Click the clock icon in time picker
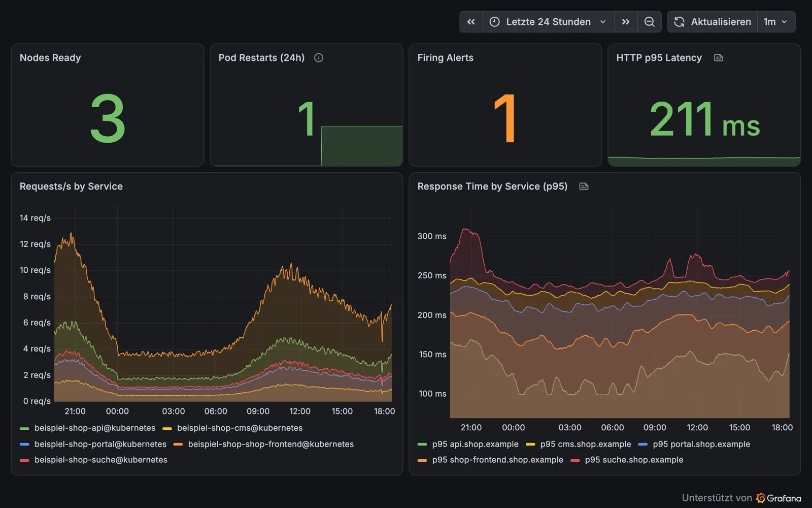812x508 pixels. [x=494, y=22]
